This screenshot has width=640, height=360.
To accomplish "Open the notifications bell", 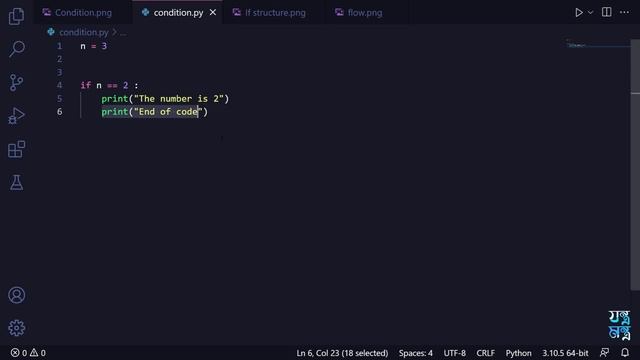I will 624,353.
